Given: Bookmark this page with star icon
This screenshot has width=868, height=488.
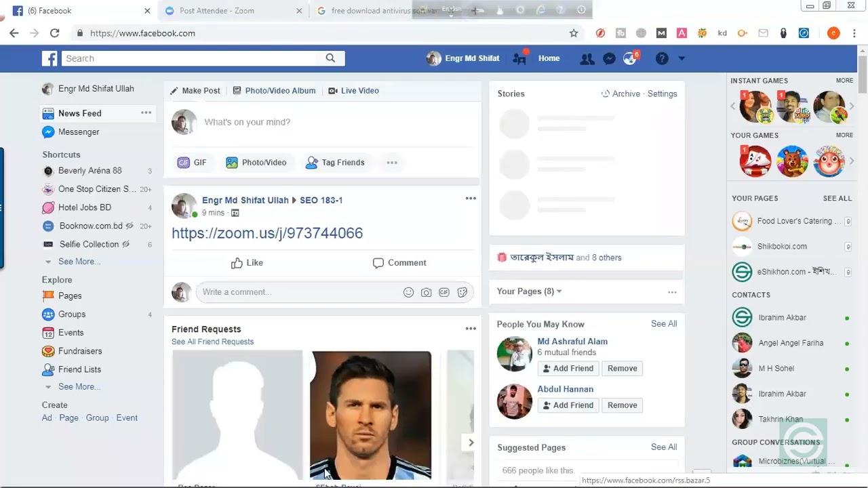Looking at the screenshot, I should [574, 33].
